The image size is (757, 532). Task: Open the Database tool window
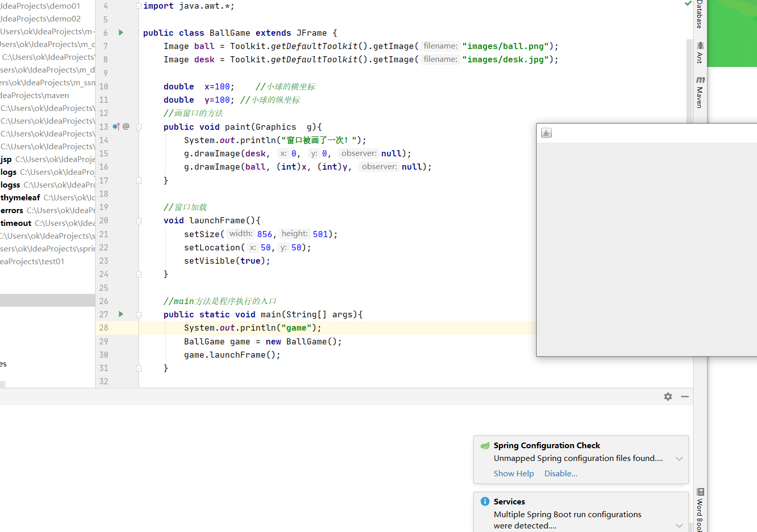tap(700, 14)
